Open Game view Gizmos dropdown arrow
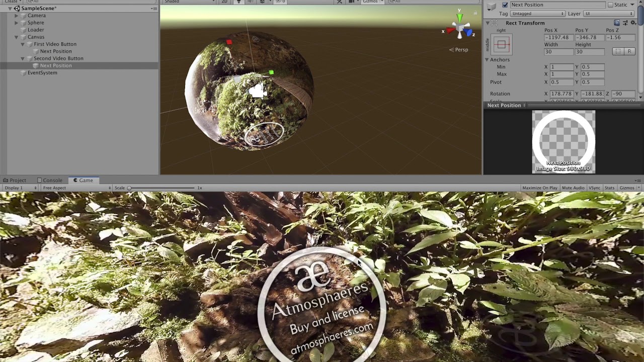Viewport: 644px width, 362px height. [639, 188]
